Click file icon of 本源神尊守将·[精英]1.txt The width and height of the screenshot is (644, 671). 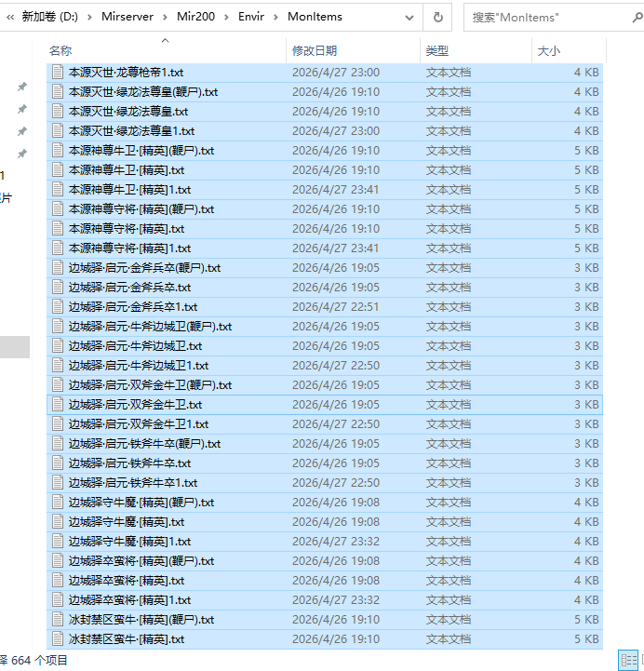58,248
